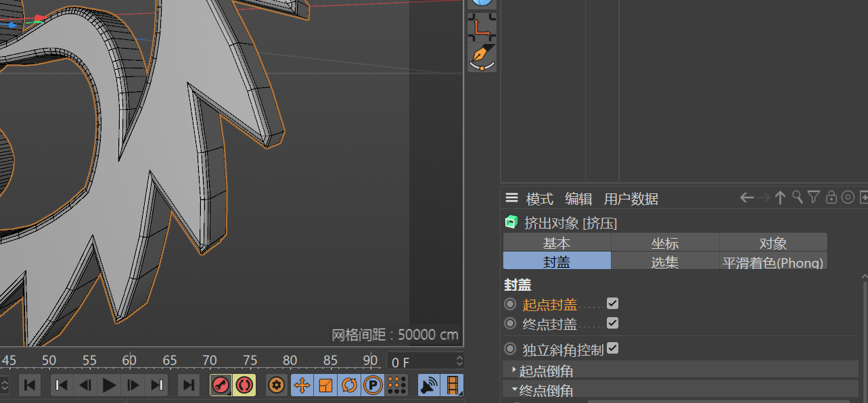Screen dimensions: 868x403
Task: Click the red record active objects key icon
Action: pyautogui.click(x=221, y=385)
